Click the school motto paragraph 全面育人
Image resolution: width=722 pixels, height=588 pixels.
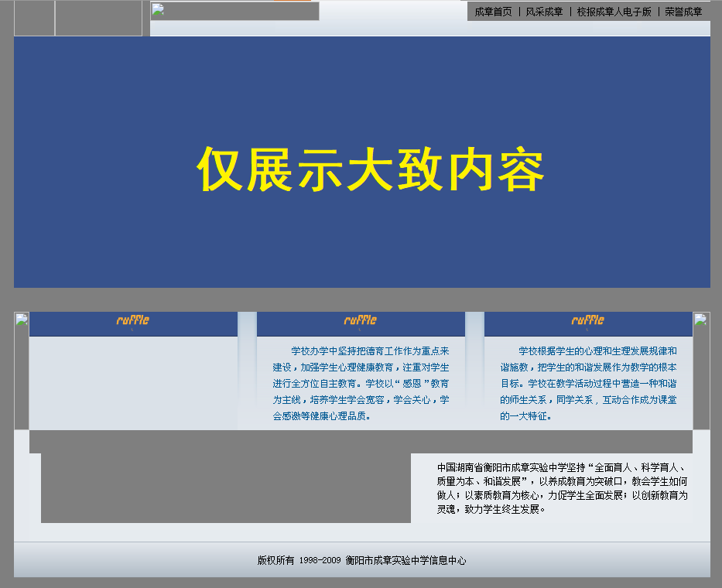click(561, 488)
